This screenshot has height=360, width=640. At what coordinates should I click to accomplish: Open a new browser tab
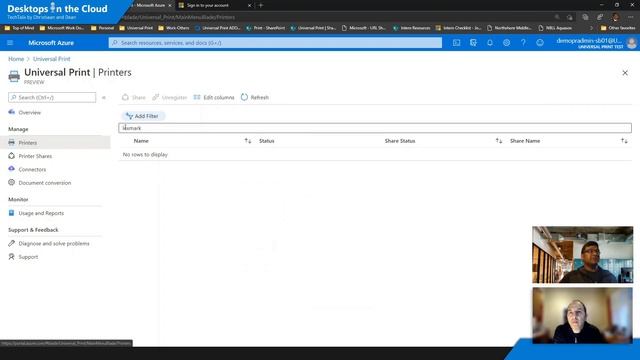tap(261, 6)
